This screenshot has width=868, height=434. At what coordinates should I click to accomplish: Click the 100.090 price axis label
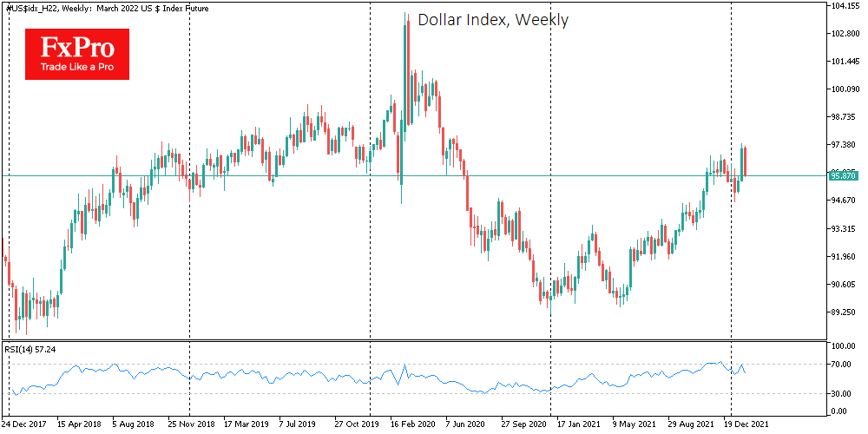pos(845,89)
